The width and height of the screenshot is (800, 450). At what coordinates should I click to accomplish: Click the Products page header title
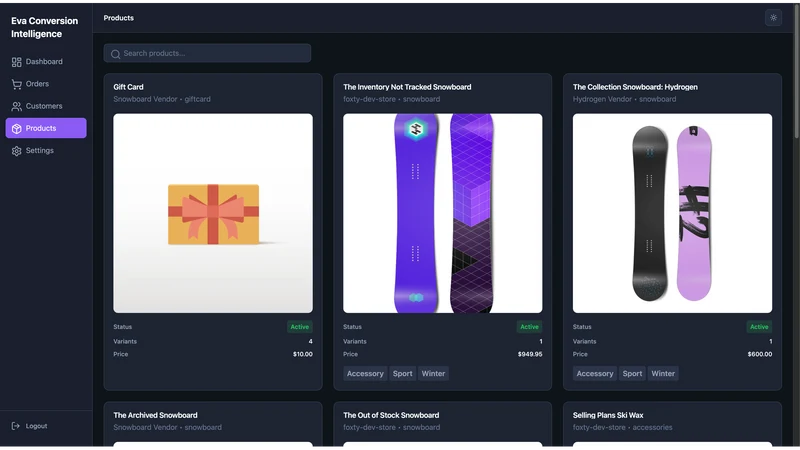click(118, 18)
